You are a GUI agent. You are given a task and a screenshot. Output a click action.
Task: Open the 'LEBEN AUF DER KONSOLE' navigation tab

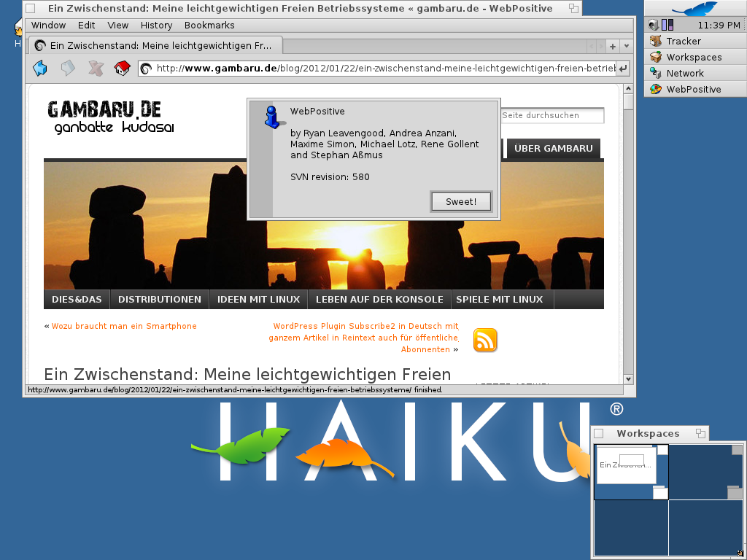point(379,299)
